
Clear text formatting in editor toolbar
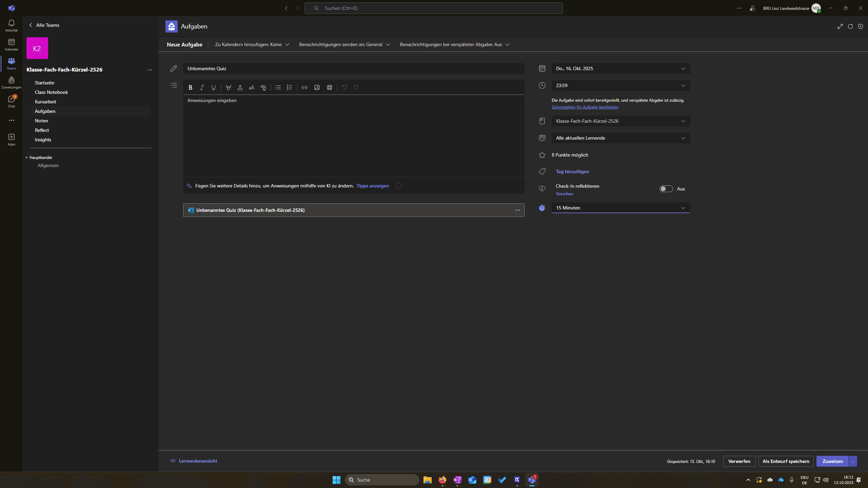click(263, 87)
